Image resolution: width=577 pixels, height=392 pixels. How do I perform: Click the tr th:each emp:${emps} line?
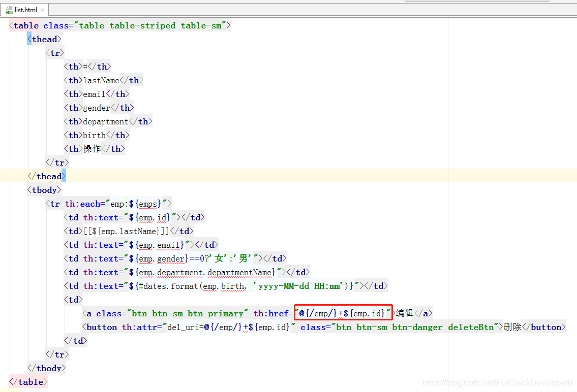[x=109, y=204]
